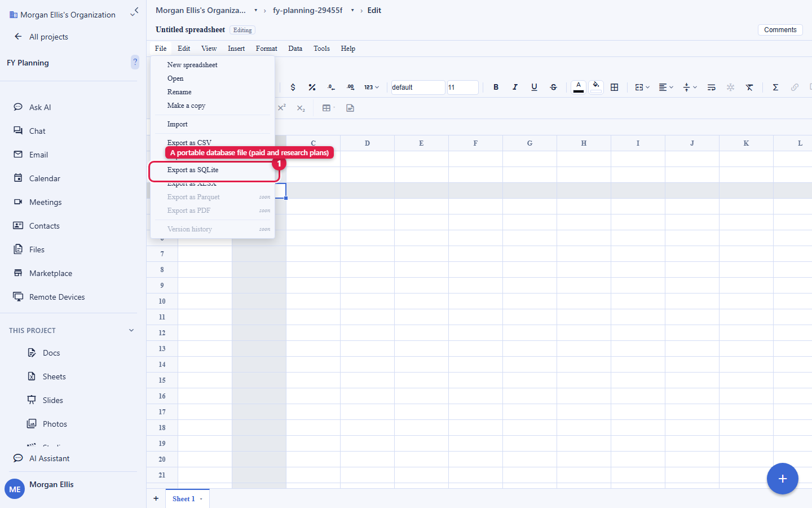Open the 123 number format dropdown
Viewport: 812px width, 508px height.
tap(372, 87)
